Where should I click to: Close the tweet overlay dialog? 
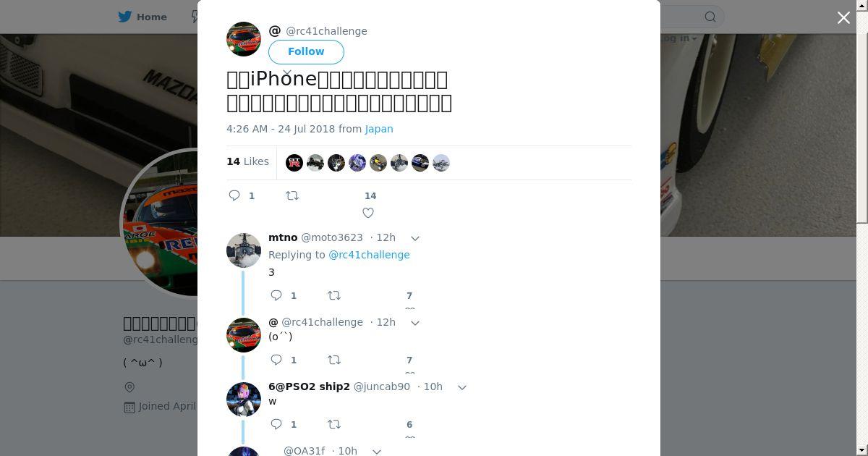pyautogui.click(x=843, y=18)
